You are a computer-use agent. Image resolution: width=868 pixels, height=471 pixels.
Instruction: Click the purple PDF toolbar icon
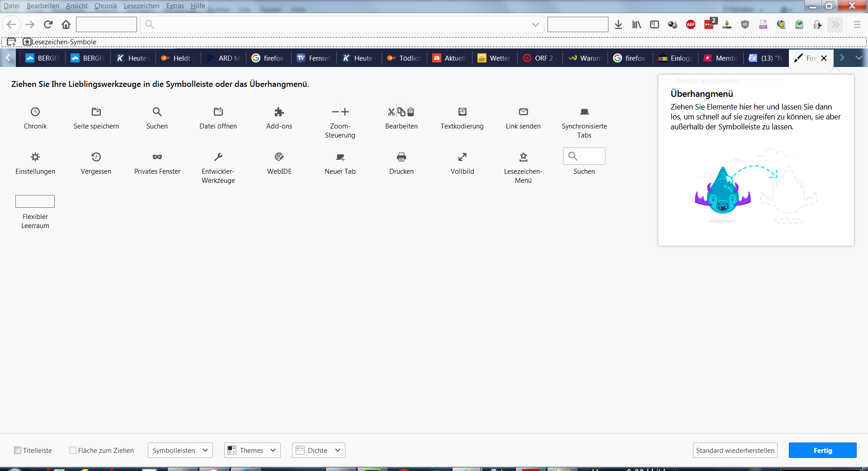point(763,24)
